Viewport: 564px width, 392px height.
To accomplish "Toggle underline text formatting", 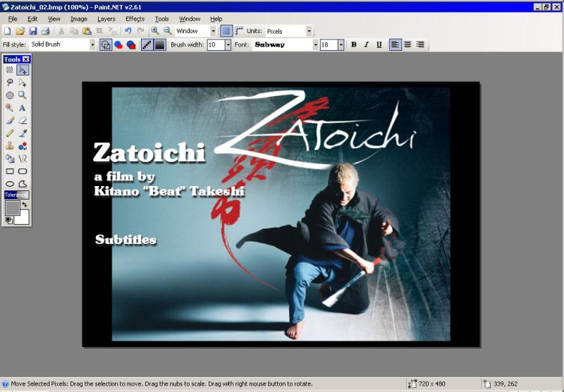I will 379,44.
